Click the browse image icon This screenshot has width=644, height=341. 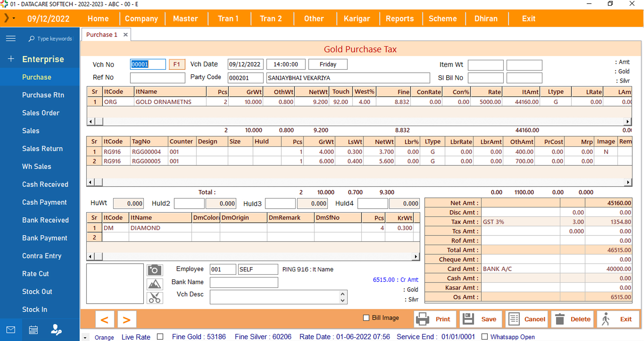pyautogui.click(x=155, y=284)
